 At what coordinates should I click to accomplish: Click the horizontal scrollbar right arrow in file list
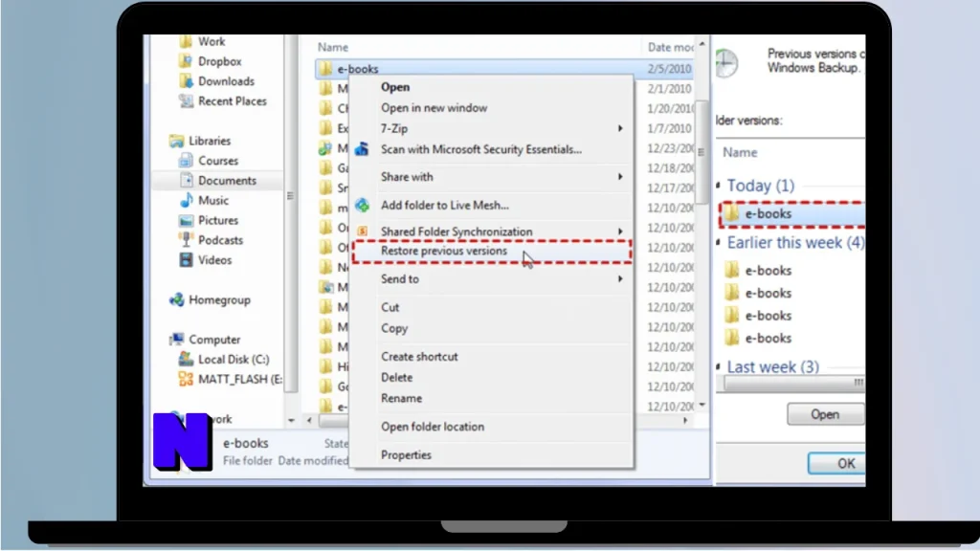coord(685,421)
